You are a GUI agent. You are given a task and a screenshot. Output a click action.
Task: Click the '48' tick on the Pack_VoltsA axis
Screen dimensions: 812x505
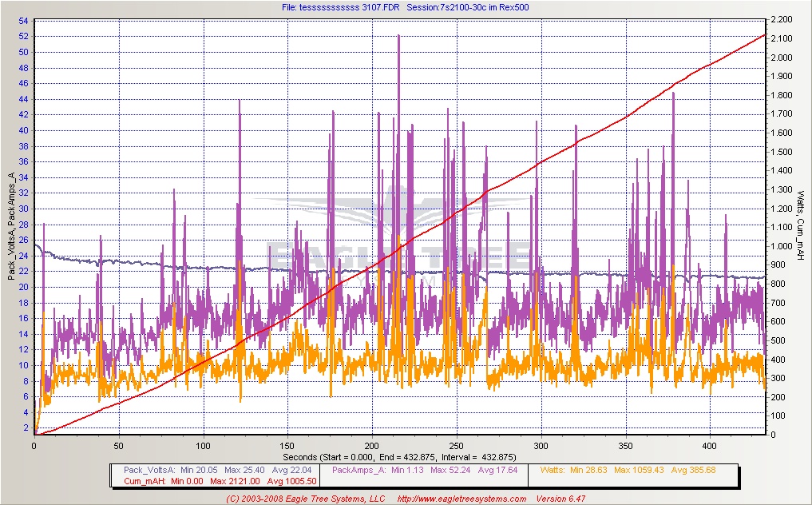(23, 68)
